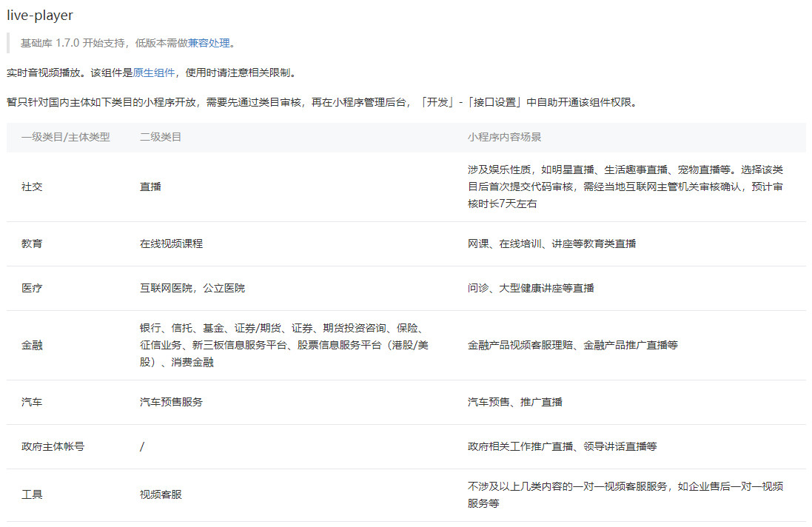812x527 pixels.
Task: Click the 金融产品视频客服理赔 scenario cell
Action: [573, 345]
